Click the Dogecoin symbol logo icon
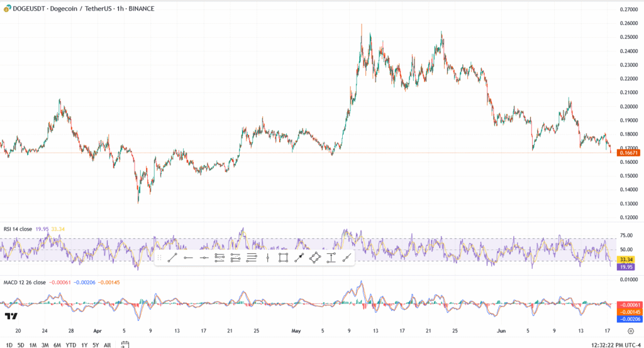 pos(7,8)
